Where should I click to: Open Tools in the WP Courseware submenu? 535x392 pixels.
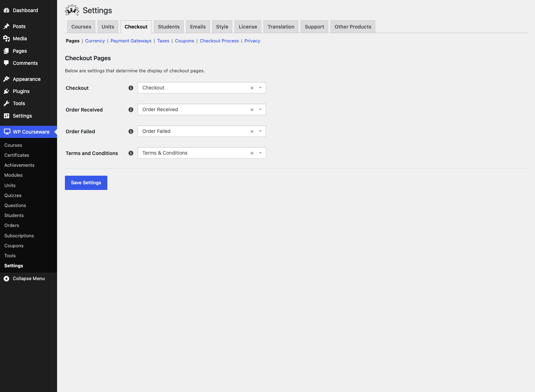(x=10, y=256)
